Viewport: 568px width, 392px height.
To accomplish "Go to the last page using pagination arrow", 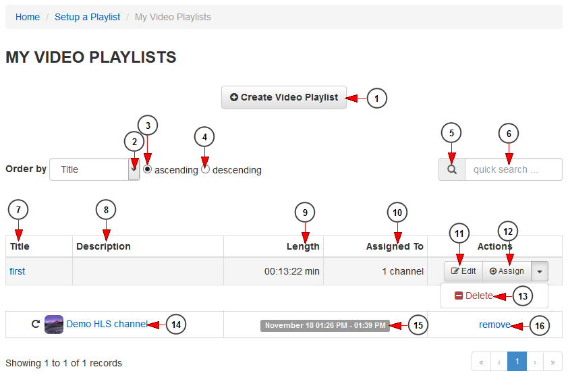I will pyautogui.click(x=552, y=362).
